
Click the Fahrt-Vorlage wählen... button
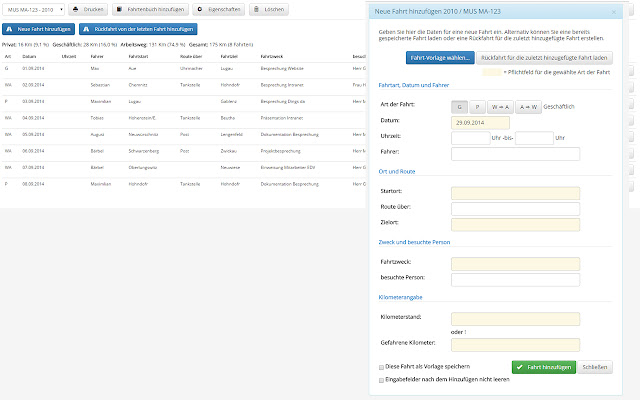pos(440,58)
